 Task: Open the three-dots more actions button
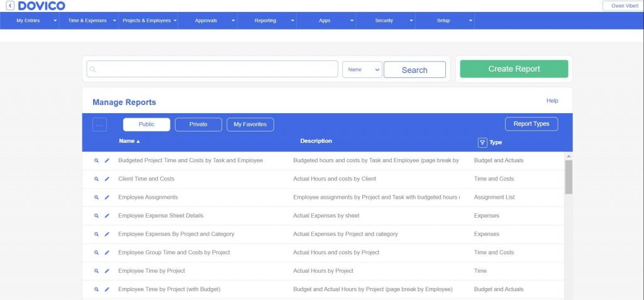(x=100, y=125)
